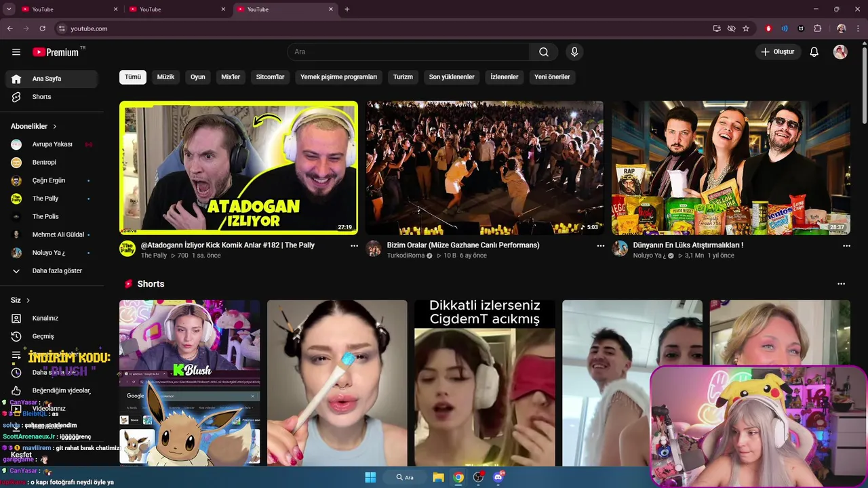View site information in address bar

coord(62,28)
